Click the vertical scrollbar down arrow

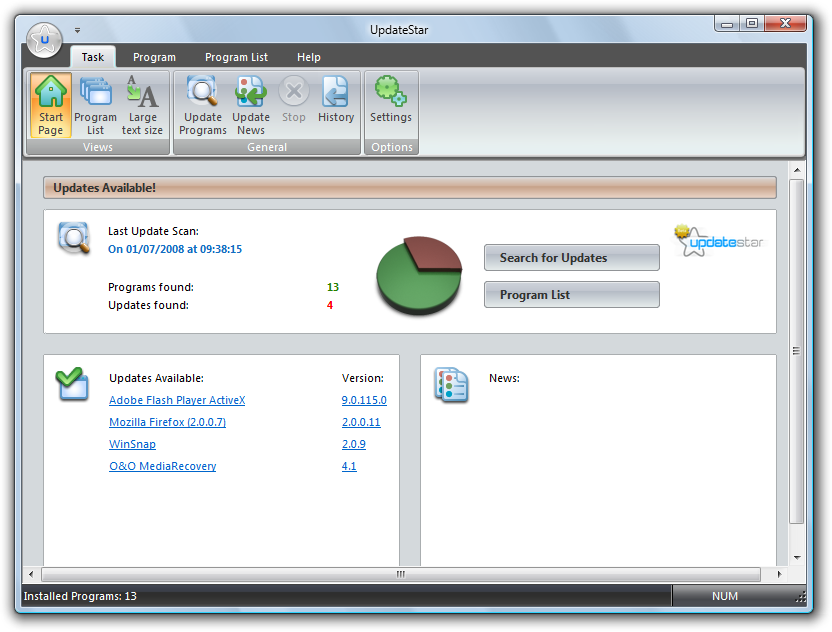click(797, 557)
